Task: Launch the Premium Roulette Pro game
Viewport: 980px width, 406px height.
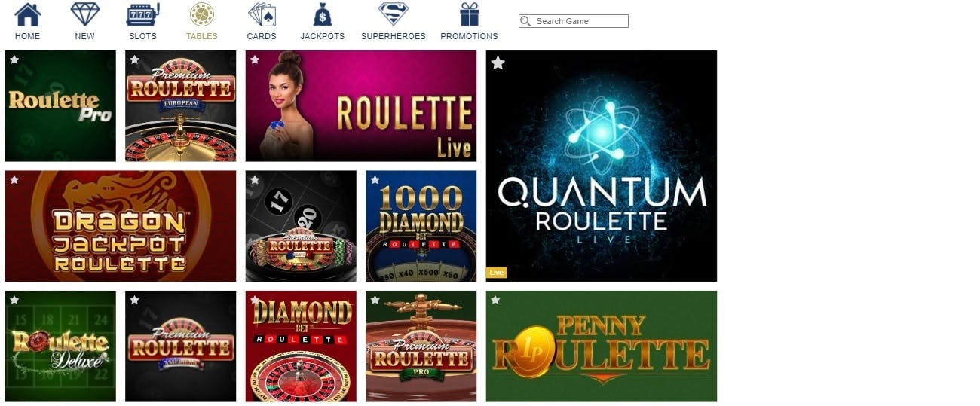Action: [421, 346]
